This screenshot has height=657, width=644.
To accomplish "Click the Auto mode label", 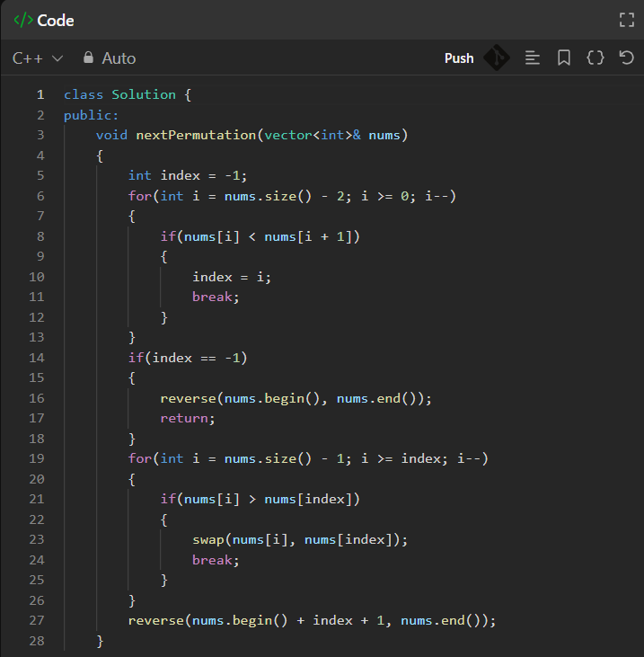I will click(119, 58).
